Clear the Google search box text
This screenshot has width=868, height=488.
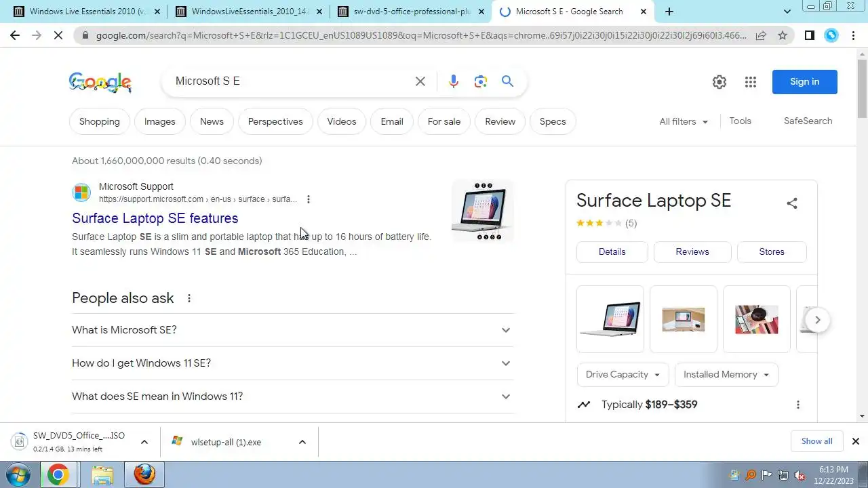click(x=420, y=81)
